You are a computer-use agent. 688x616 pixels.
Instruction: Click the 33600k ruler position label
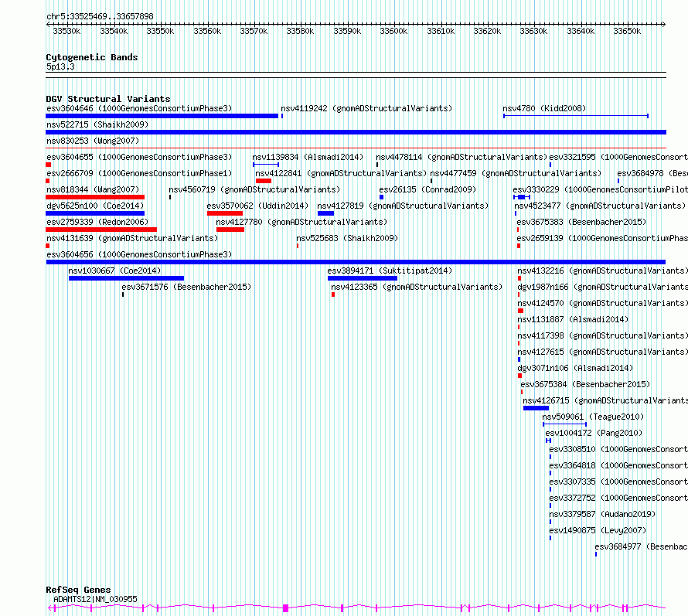tap(393, 31)
